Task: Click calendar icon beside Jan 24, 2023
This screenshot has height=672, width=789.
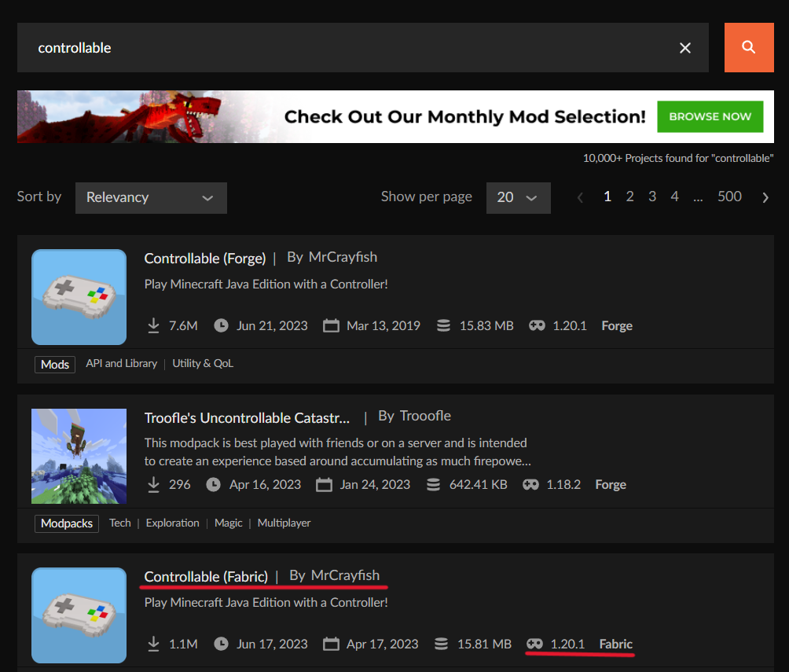Action: pyautogui.click(x=324, y=485)
